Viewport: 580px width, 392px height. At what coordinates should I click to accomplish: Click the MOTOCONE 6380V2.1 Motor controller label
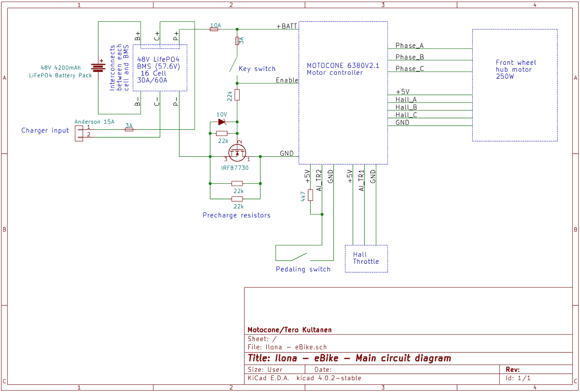[343, 69]
